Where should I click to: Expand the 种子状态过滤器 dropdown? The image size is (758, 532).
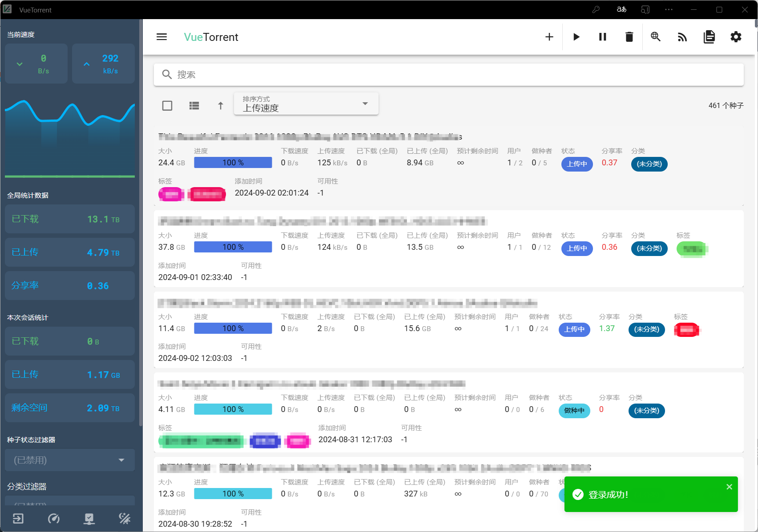coord(70,460)
